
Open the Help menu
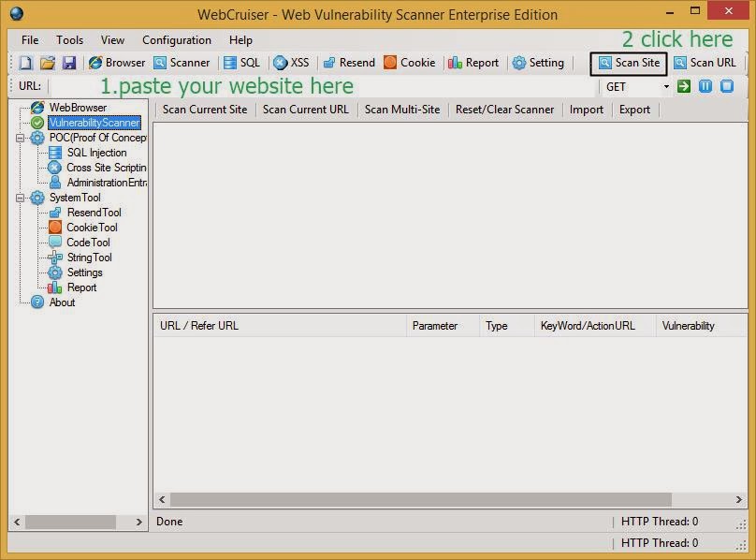point(240,40)
